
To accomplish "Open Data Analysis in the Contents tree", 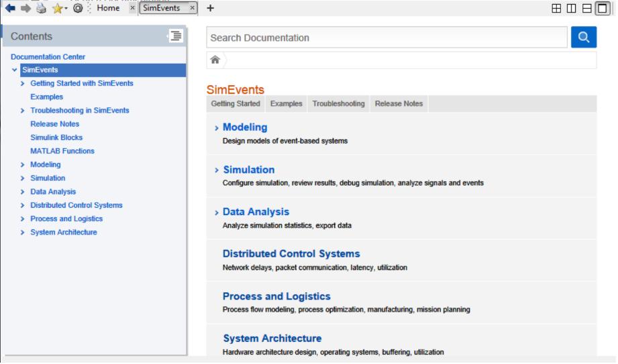I will click(53, 192).
